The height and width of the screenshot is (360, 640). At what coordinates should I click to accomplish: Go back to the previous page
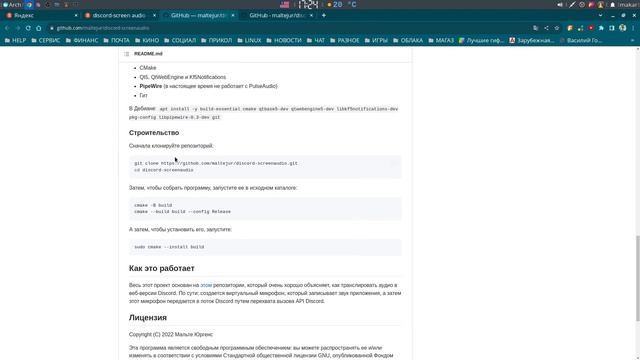click(7, 28)
